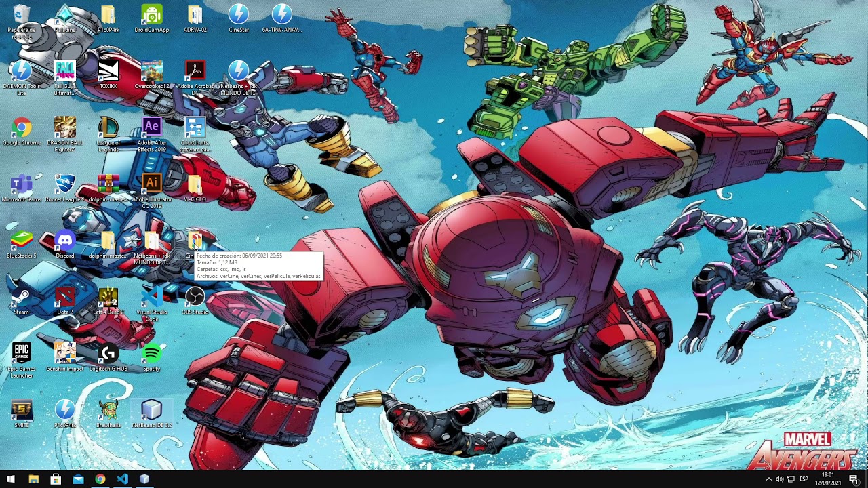Select the Overcooked! 2 shortcut
868x488 pixels.
151,75
